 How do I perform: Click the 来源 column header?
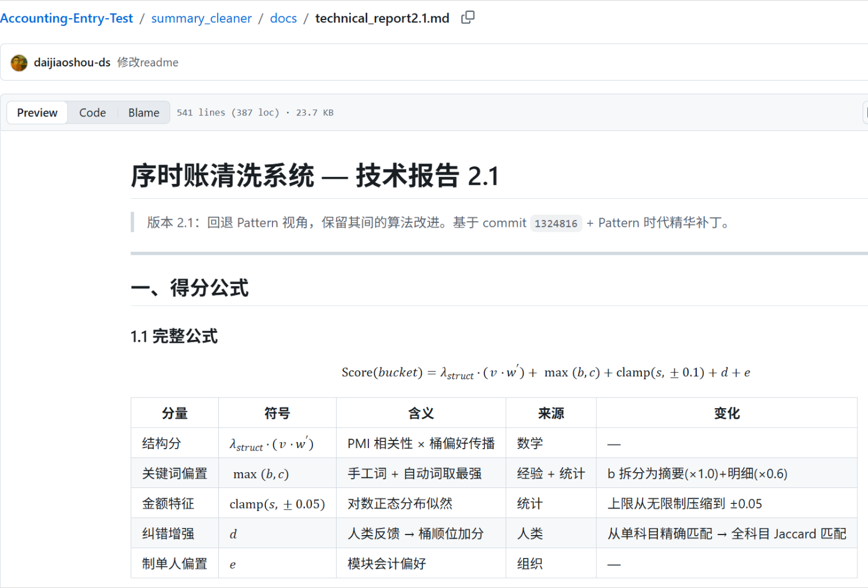pyautogui.click(x=551, y=413)
